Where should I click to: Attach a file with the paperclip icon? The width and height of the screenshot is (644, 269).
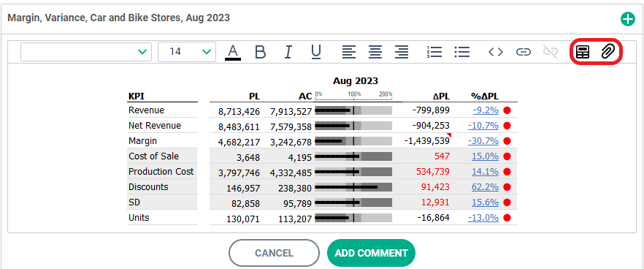pos(607,52)
